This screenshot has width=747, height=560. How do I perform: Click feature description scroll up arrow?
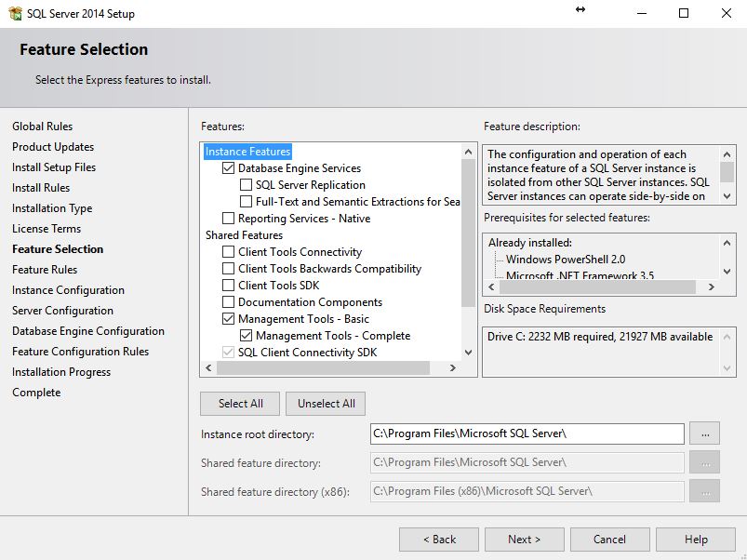tap(727, 154)
